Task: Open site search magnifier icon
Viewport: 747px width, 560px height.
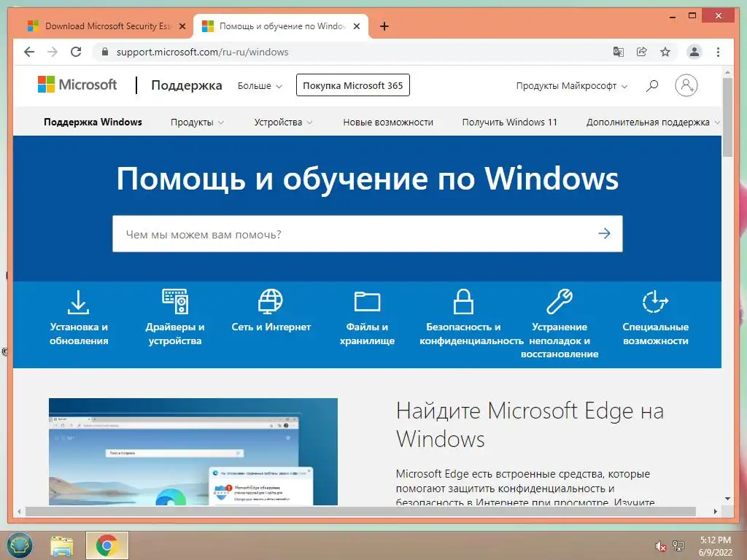Action: [x=652, y=86]
